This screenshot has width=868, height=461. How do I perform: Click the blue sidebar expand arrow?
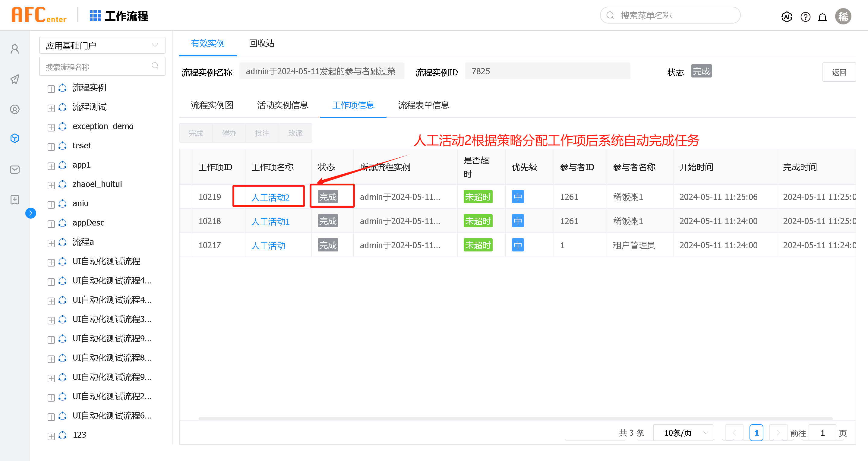click(31, 213)
